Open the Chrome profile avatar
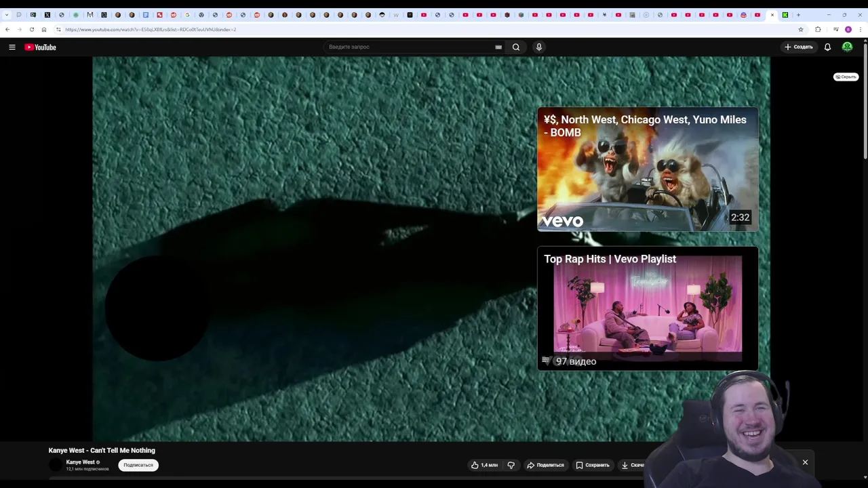868x488 pixels. [x=848, y=29]
